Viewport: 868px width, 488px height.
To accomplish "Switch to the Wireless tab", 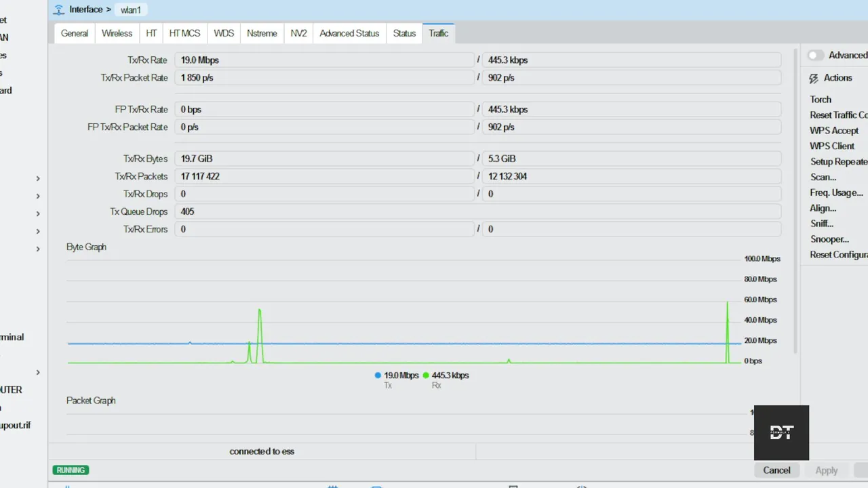I will (x=117, y=33).
